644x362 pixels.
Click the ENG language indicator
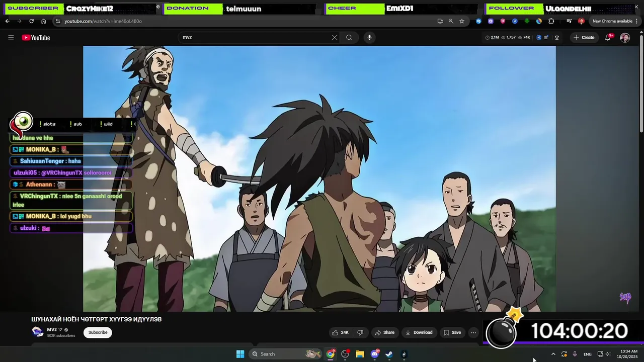588,354
